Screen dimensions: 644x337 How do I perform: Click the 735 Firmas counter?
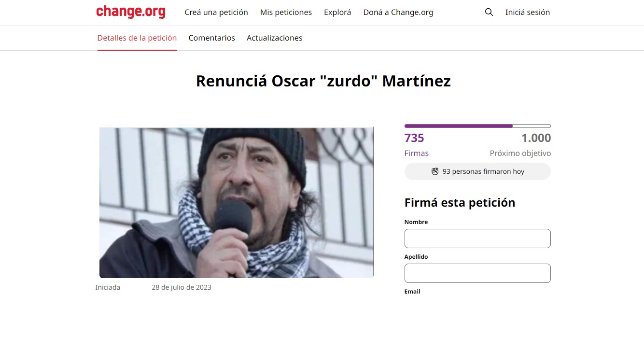click(x=417, y=145)
